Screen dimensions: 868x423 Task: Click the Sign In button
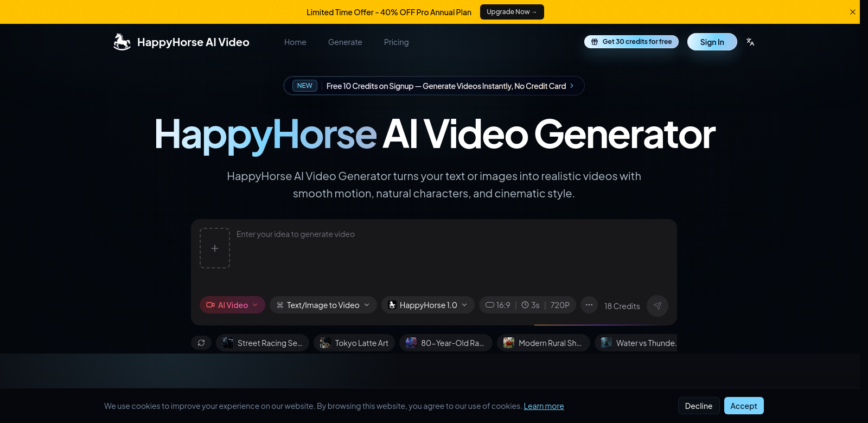coord(712,42)
